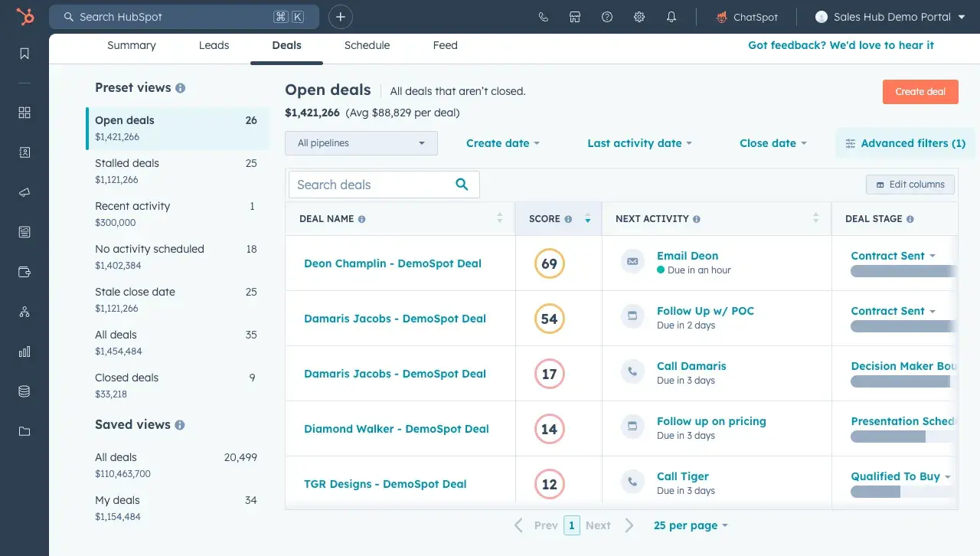
Task: Open Deon Champlin - DemoSpot Deal link
Action: tap(392, 263)
